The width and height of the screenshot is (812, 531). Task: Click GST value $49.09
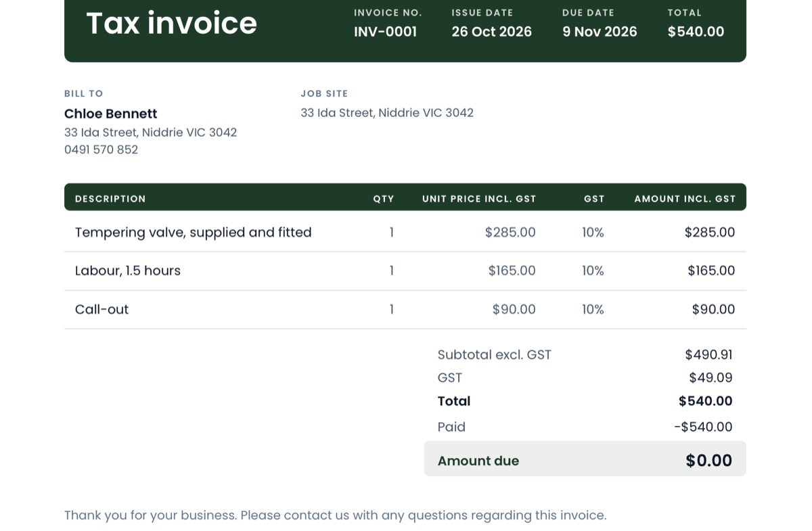tap(711, 378)
